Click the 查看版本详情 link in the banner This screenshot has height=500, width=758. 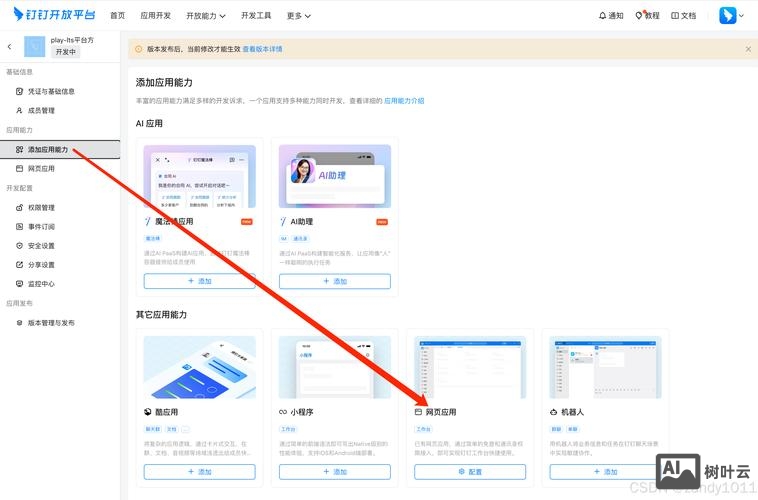(262, 49)
